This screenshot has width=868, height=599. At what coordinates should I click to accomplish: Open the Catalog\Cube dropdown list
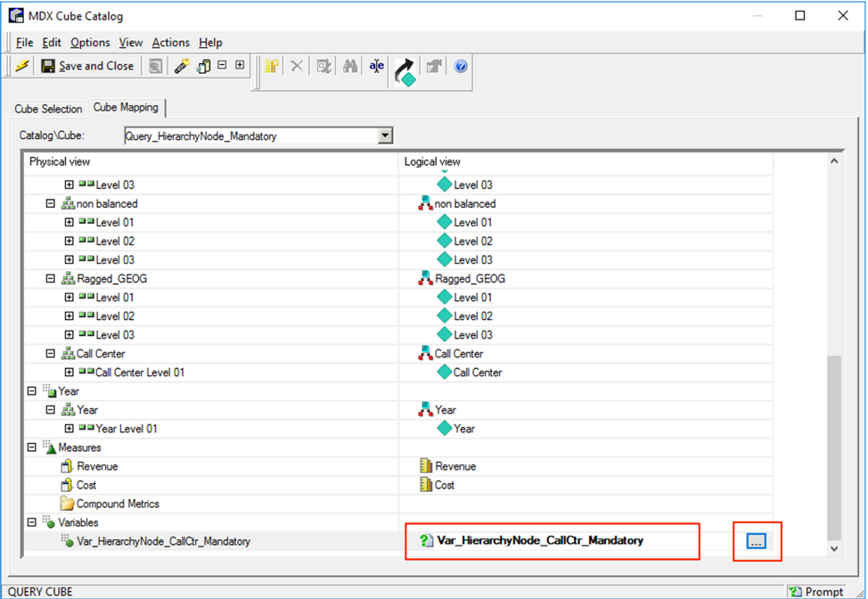tap(385, 135)
